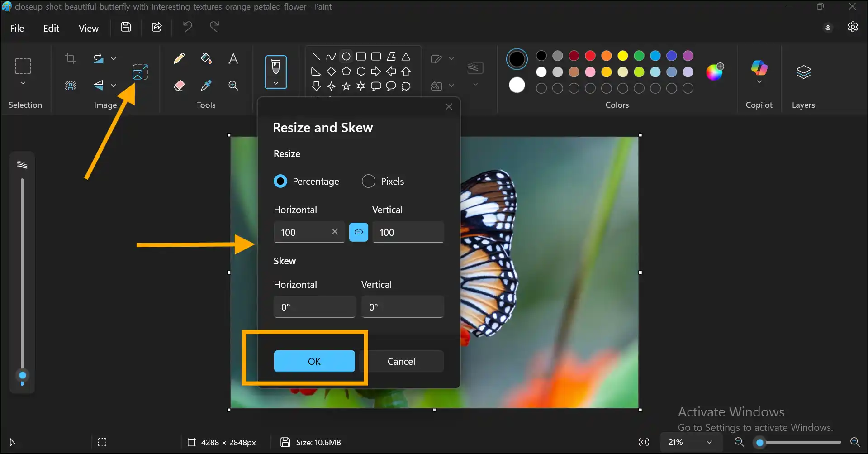Select the yellow color swatch
868x454 pixels.
point(623,56)
